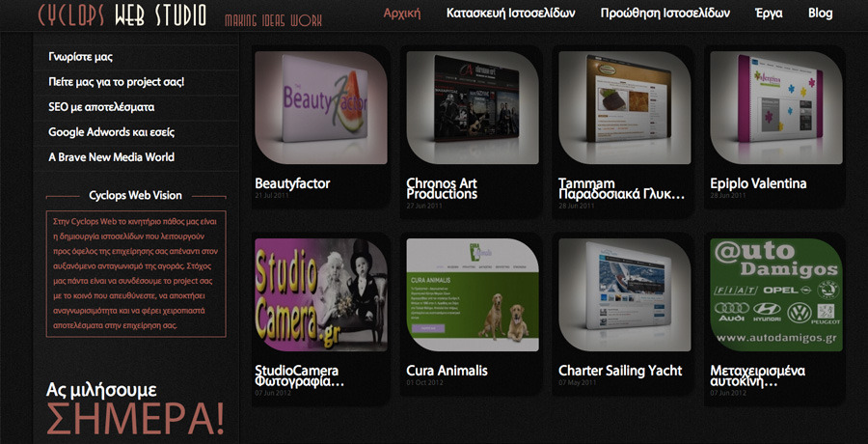Open the Chronos Art Productions title link
The image size is (868, 444).
click(x=442, y=189)
